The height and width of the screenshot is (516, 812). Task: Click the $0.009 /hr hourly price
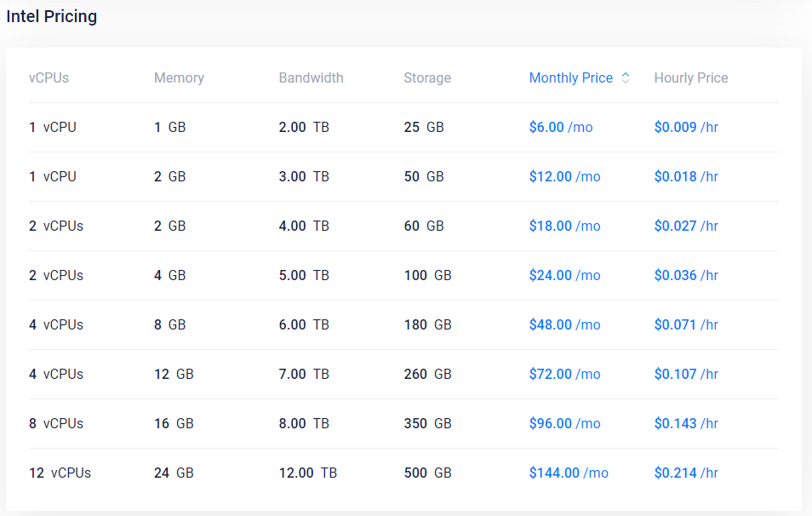tap(686, 127)
